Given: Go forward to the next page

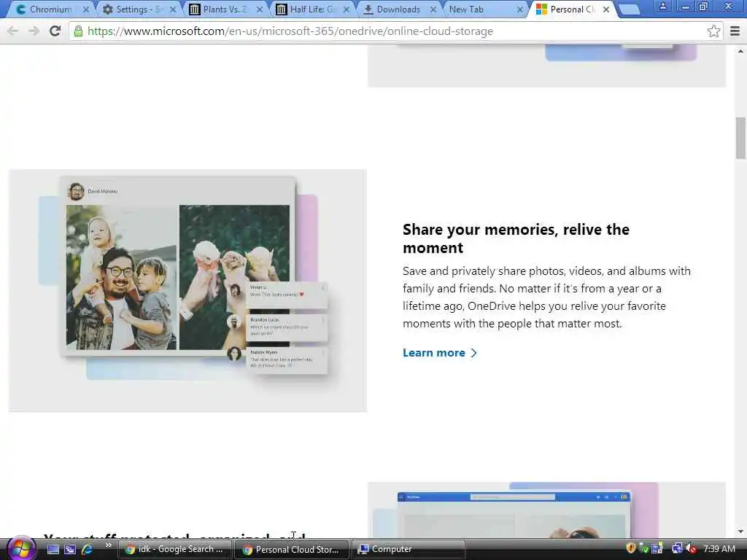Looking at the screenshot, I should tap(34, 31).
